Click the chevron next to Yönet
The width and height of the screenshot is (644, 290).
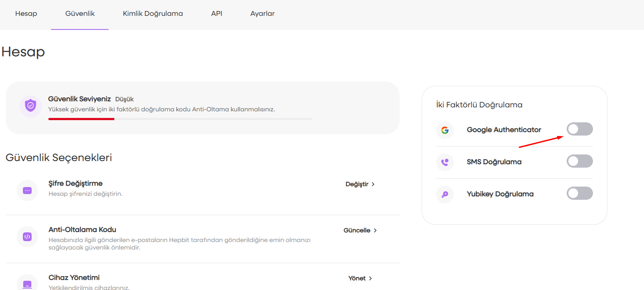(371, 279)
